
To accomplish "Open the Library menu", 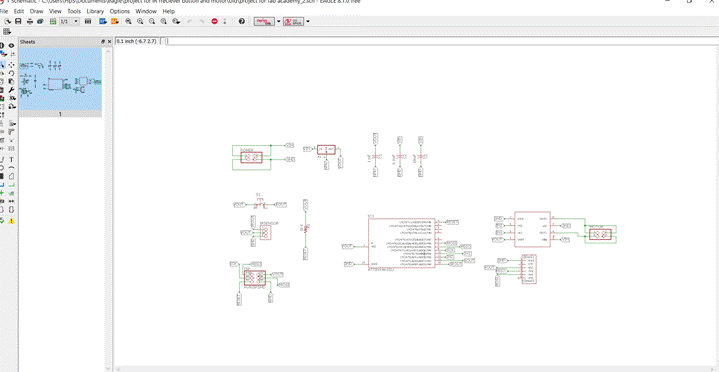I will [95, 11].
